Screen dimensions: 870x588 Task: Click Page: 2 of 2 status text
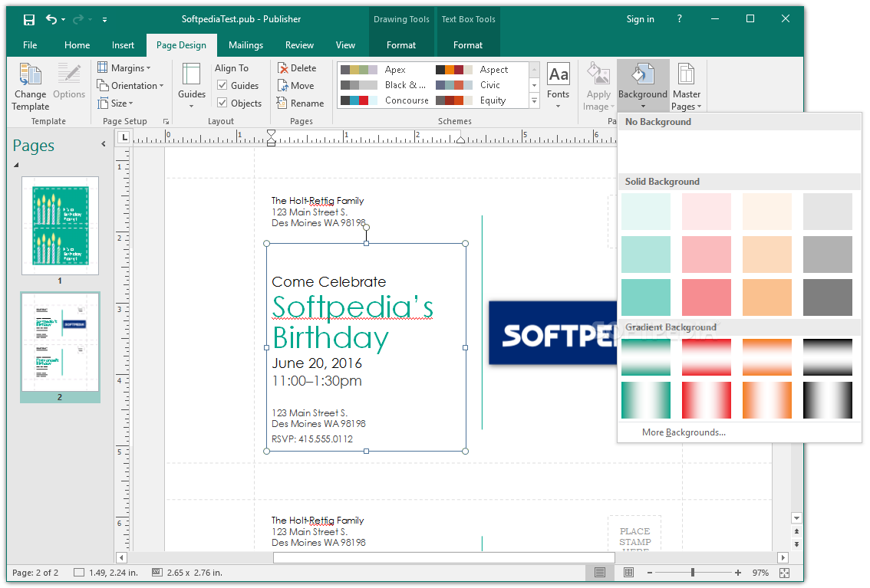click(x=35, y=573)
